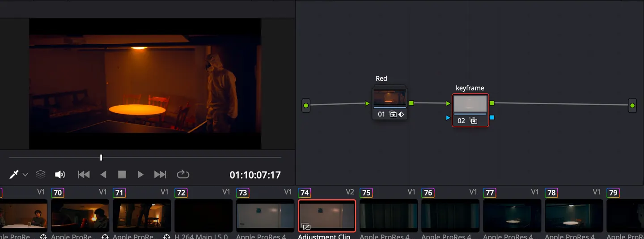Click node 02's blue key output square
644x239 pixels.
492,118
